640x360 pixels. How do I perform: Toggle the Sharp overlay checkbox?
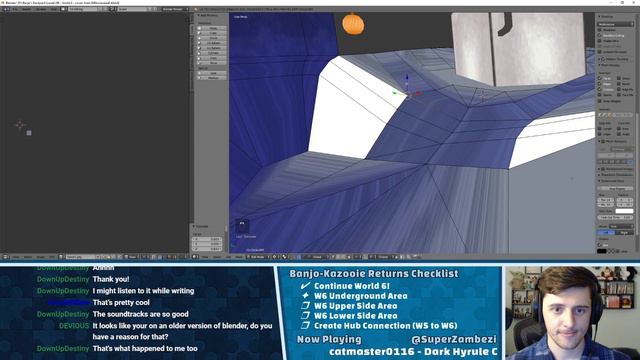(x=619, y=78)
